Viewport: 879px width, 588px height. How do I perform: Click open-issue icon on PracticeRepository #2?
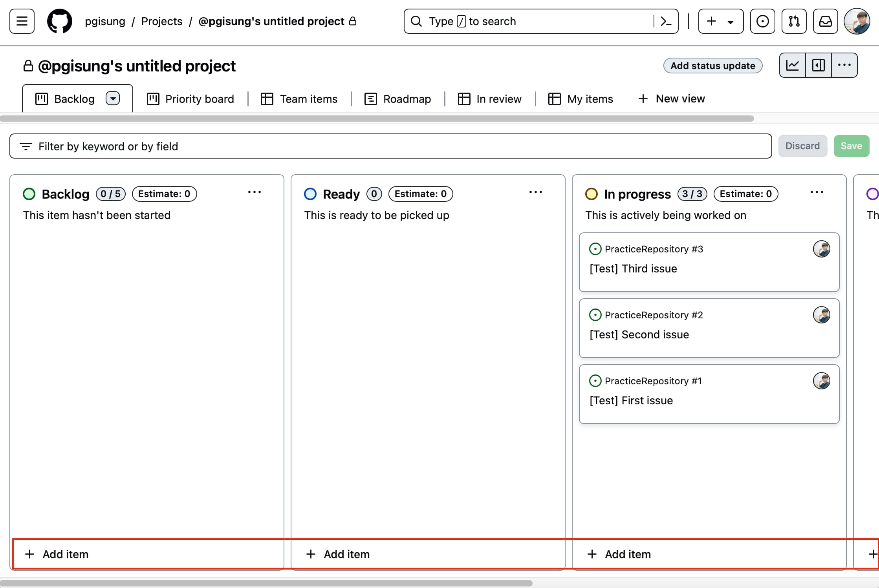click(x=595, y=315)
